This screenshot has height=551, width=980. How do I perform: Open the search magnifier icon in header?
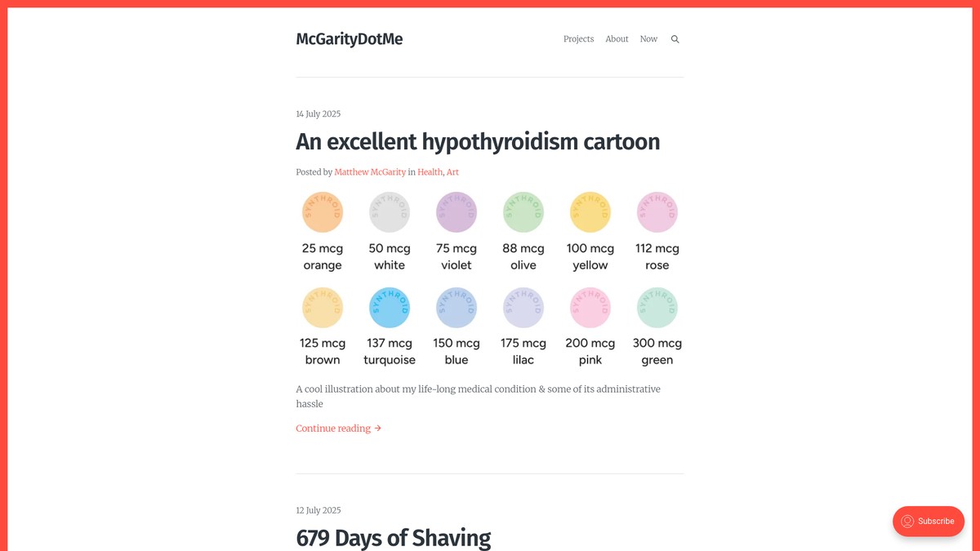675,39
